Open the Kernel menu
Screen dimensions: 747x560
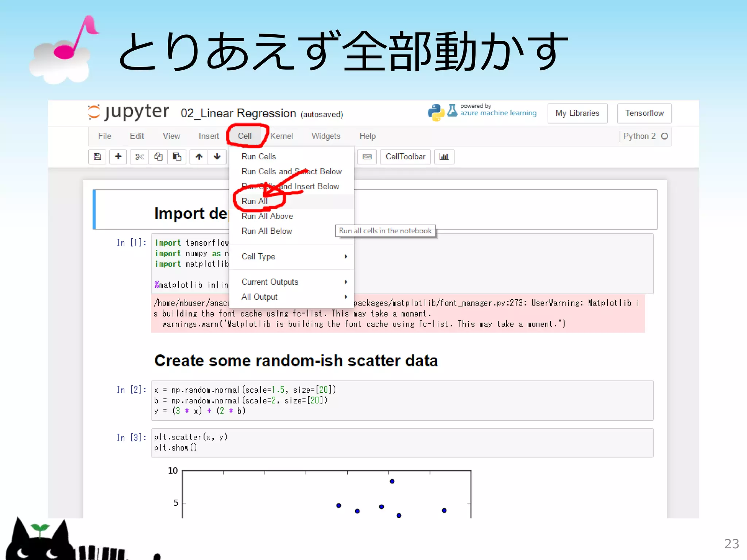281,136
